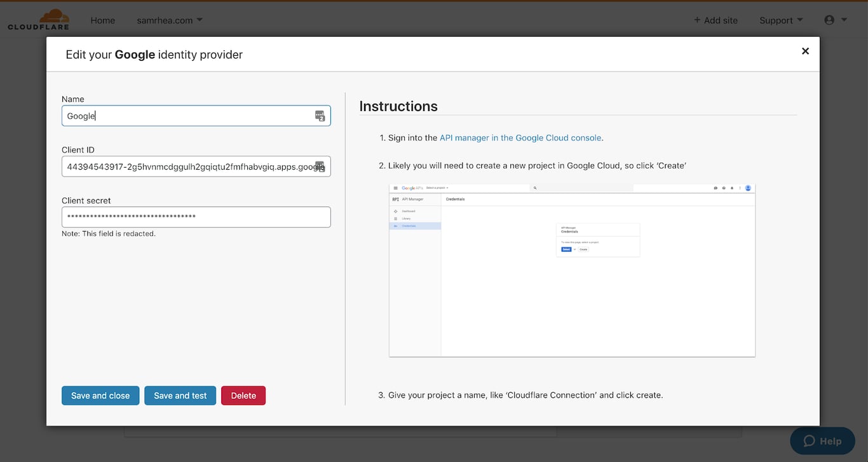Click into the Name input field
Screen dimensions: 868x462
click(x=196, y=116)
